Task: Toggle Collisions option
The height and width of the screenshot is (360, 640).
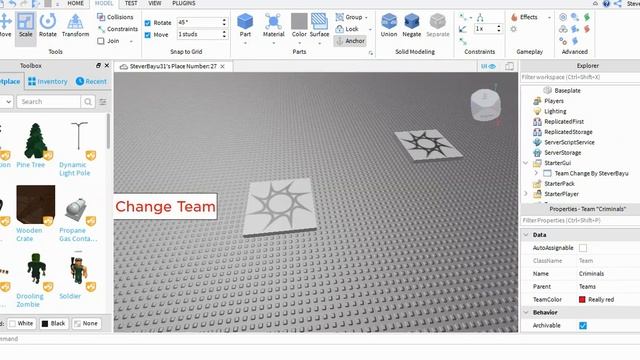Action: pos(115,17)
